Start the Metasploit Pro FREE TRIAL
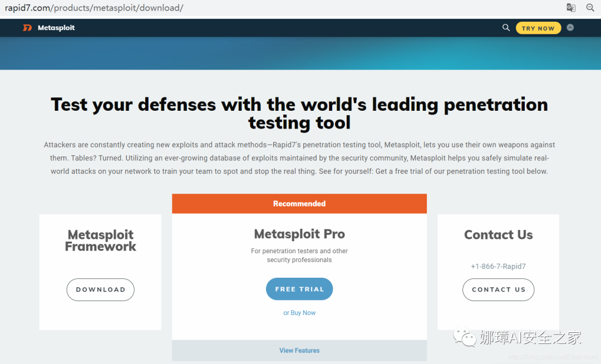The width and height of the screenshot is (601, 364). tap(299, 289)
